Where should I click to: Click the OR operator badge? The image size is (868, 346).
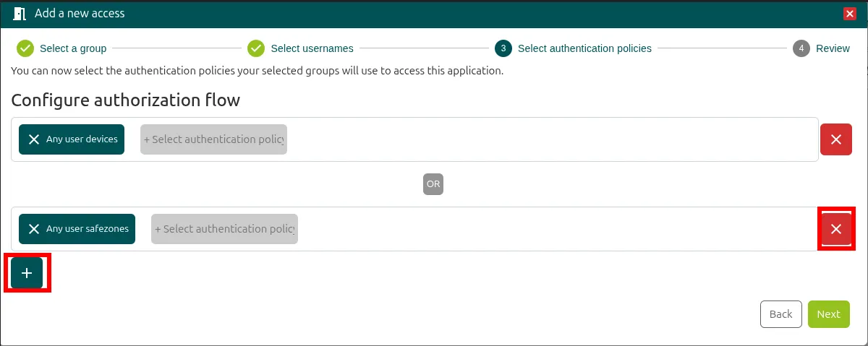tap(433, 184)
